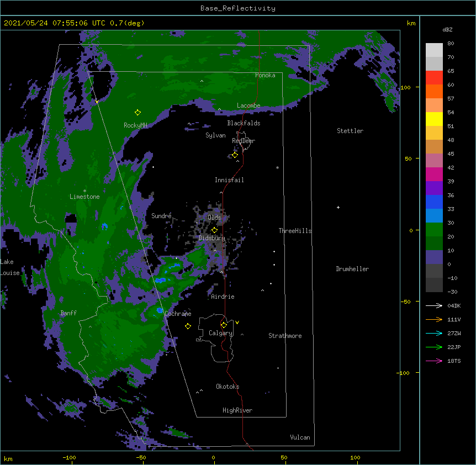Click the yellow V marker east of Calgary
This screenshot has height=465, width=476.
pyautogui.click(x=237, y=323)
